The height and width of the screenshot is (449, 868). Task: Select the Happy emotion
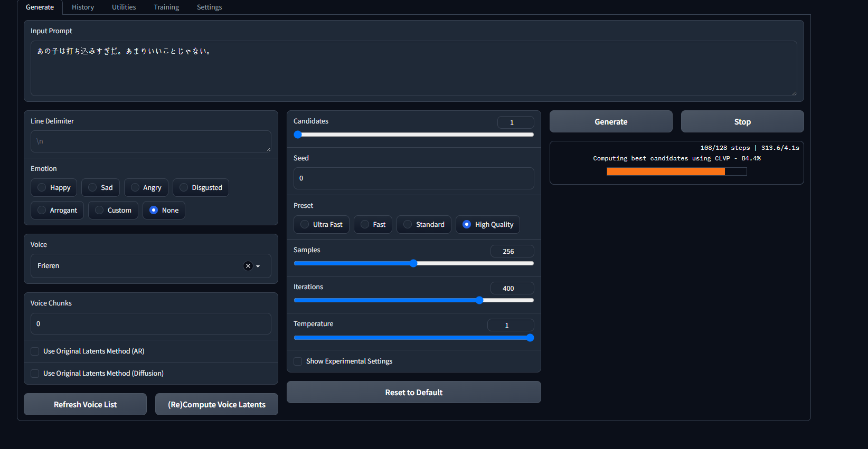[x=54, y=188]
